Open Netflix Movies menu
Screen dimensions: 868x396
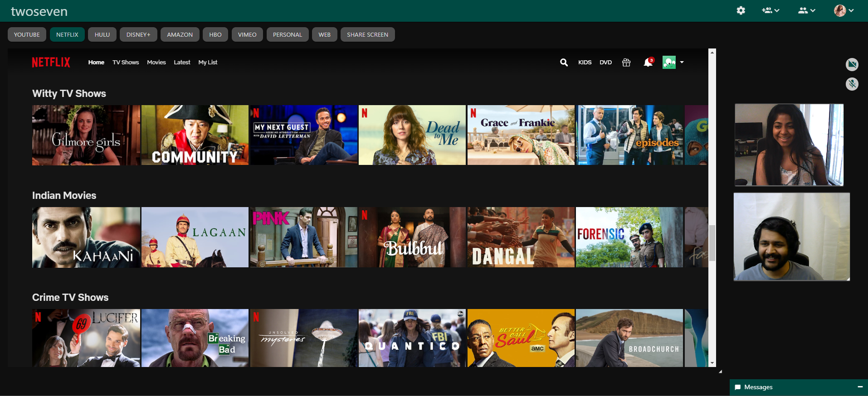point(156,63)
